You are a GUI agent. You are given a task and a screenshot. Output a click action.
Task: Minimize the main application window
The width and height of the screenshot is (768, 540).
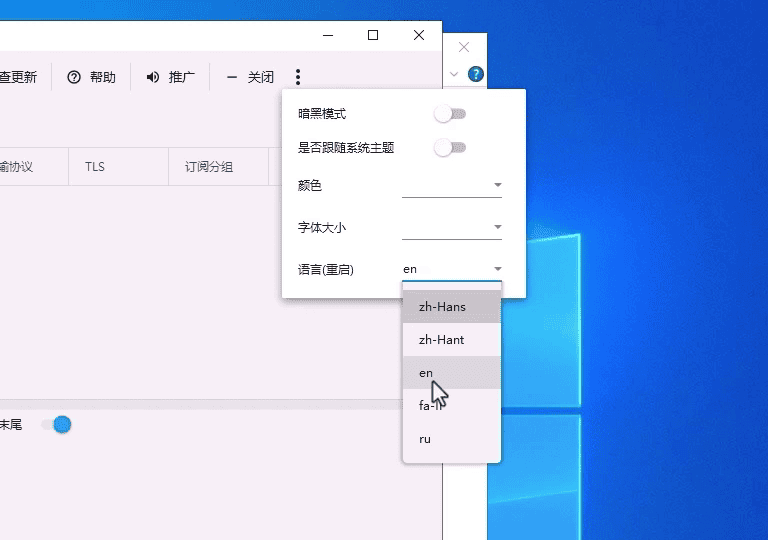[x=327, y=35]
